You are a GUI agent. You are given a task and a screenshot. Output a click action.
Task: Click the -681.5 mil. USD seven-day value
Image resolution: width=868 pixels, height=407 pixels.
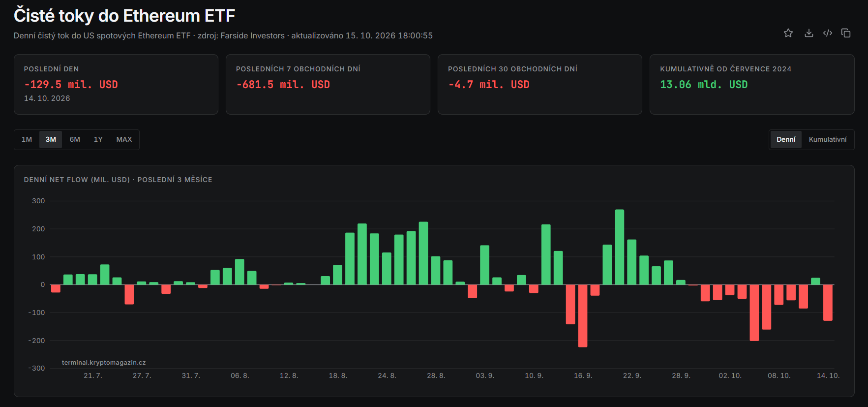tap(283, 85)
